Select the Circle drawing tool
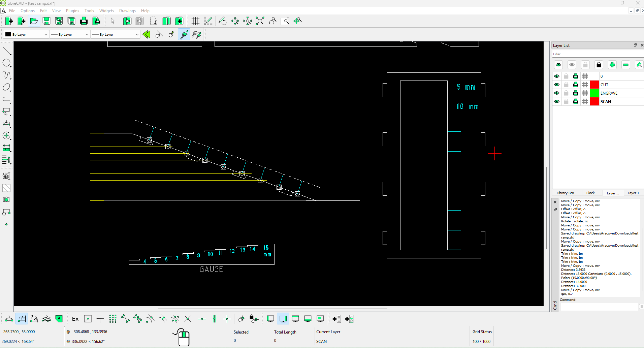The height and width of the screenshot is (348, 644). pyautogui.click(x=6, y=63)
